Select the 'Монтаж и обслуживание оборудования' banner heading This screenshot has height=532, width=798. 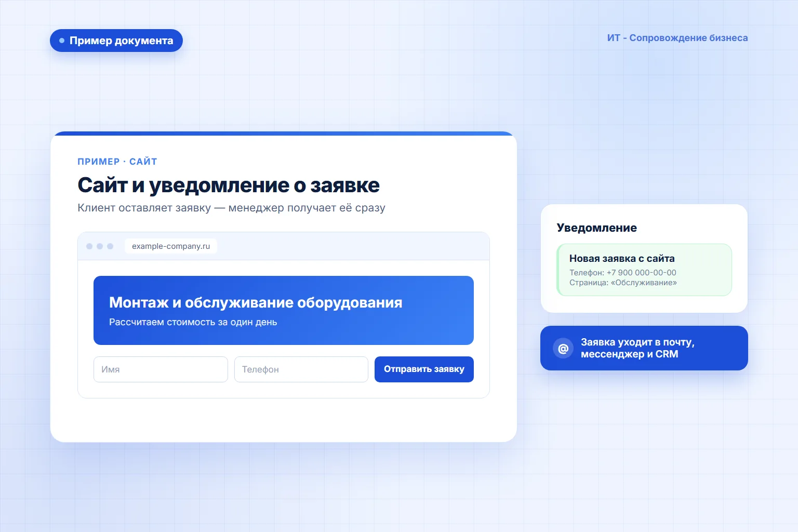(256, 302)
